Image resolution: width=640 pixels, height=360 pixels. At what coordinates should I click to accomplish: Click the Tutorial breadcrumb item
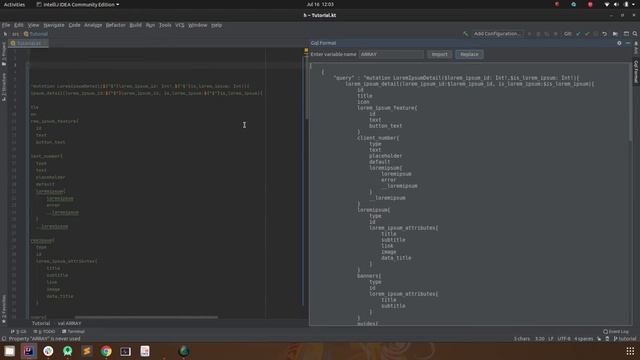[x=41, y=323]
